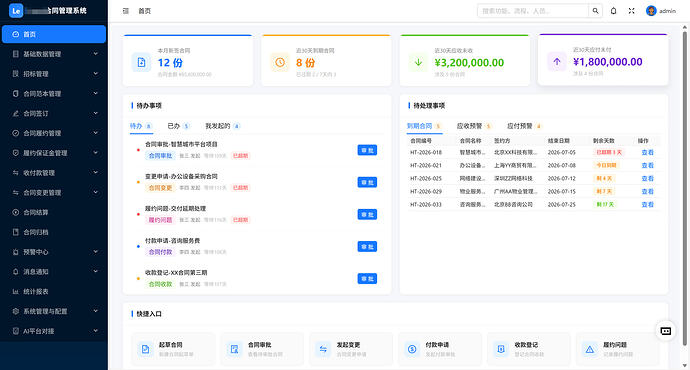
Task: Click the 合同审批 shortcut icon in 快捷入口
Action: click(234, 349)
